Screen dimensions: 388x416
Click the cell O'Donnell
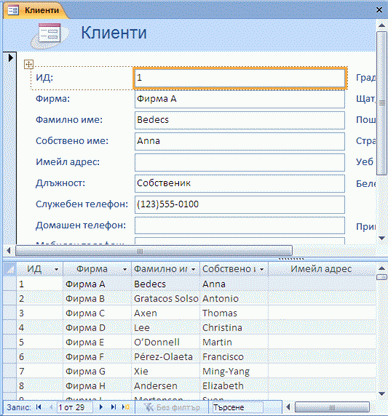166,342
